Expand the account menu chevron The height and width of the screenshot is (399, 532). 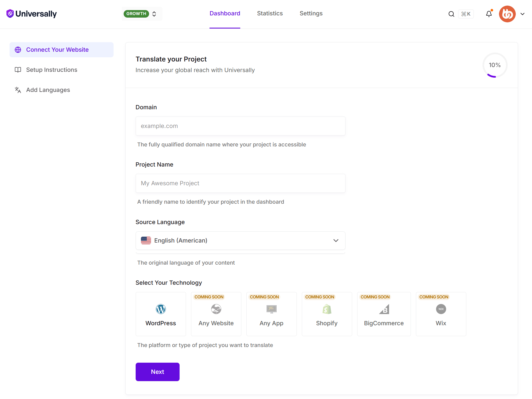pyautogui.click(x=522, y=14)
